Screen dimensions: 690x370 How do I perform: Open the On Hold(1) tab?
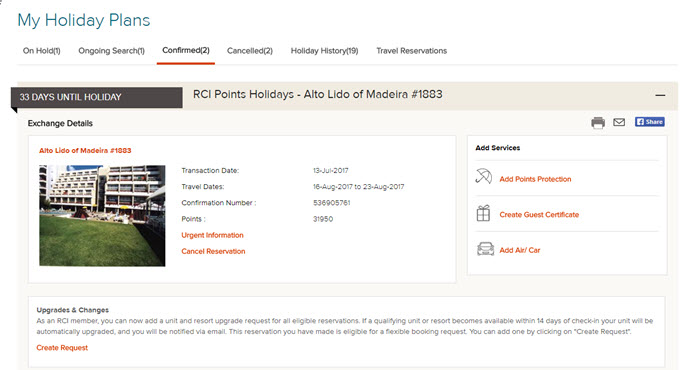pos(41,51)
